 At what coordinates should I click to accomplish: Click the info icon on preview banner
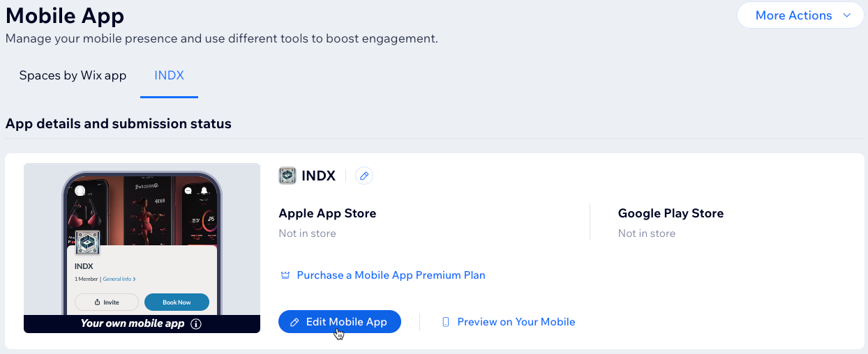196,324
